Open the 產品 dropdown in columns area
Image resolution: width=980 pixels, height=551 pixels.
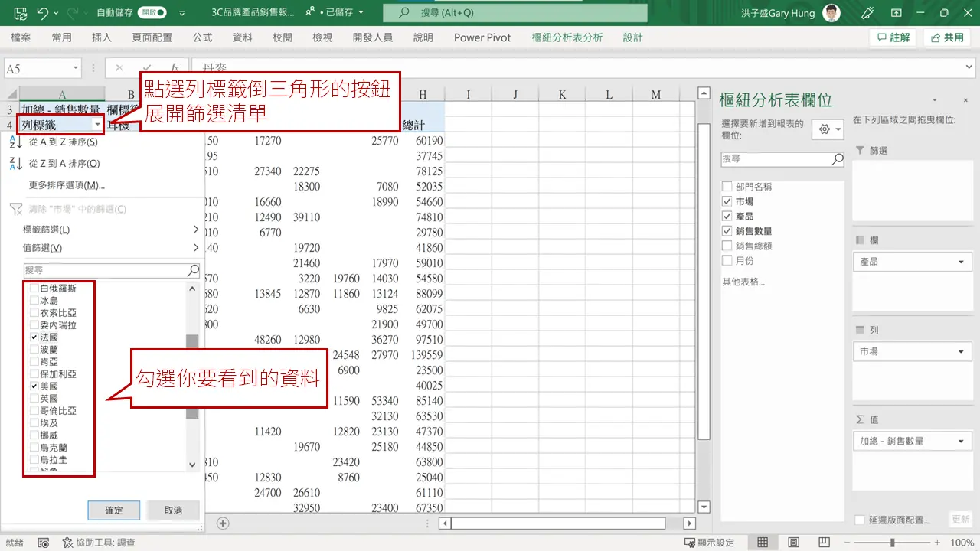(x=962, y=262)
